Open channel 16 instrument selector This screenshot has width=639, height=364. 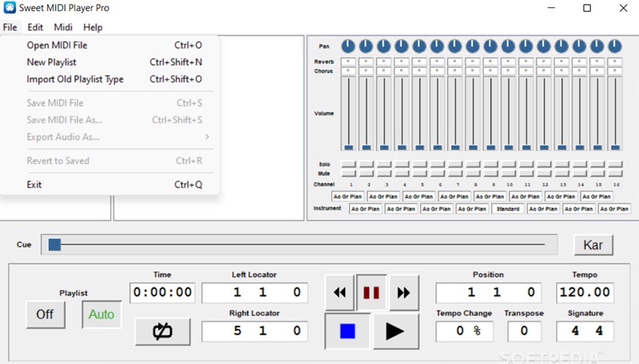(x=614, y=209)
